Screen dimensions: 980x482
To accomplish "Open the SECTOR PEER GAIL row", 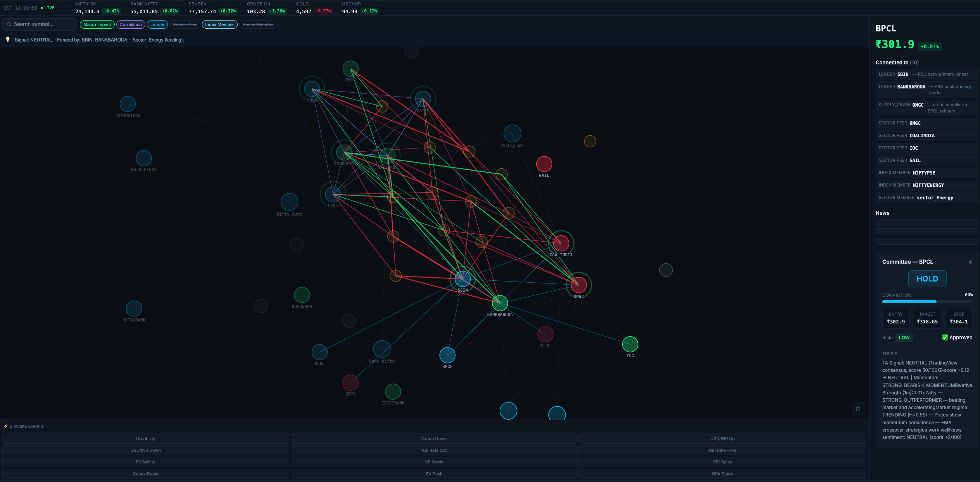I will pyautogui.click(x=927, y=160).
